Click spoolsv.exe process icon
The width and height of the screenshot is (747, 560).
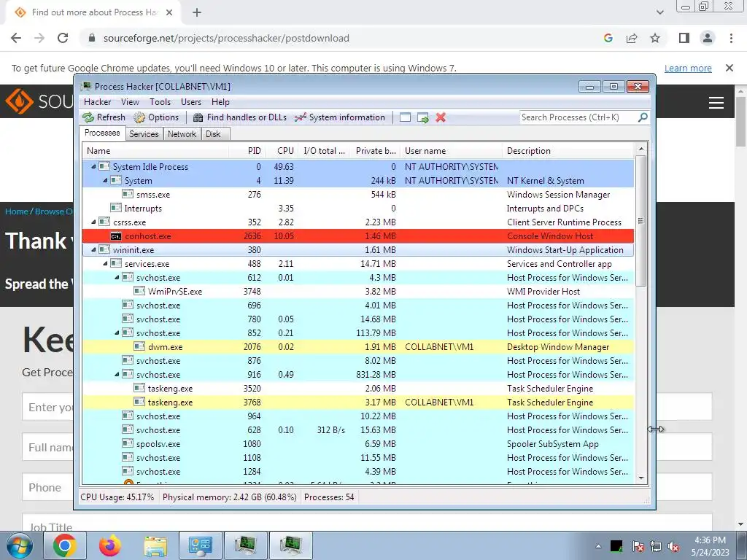coord(128,444)
